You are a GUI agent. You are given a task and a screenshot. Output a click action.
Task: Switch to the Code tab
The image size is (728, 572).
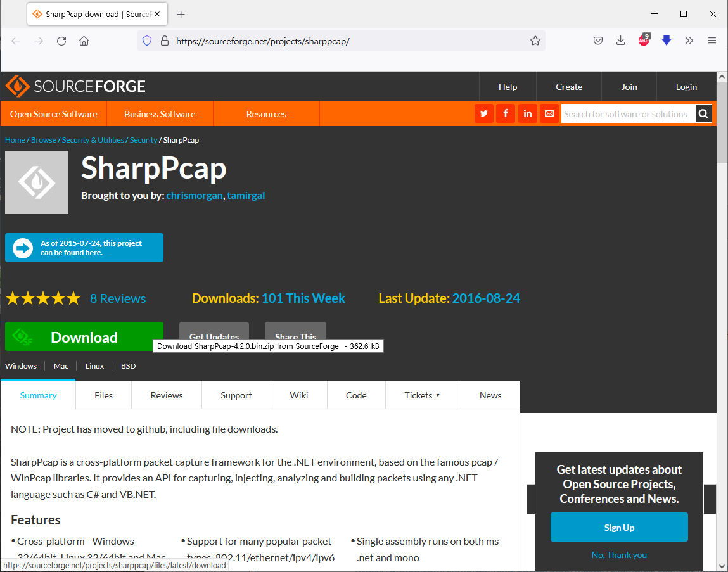click(356, 395)
